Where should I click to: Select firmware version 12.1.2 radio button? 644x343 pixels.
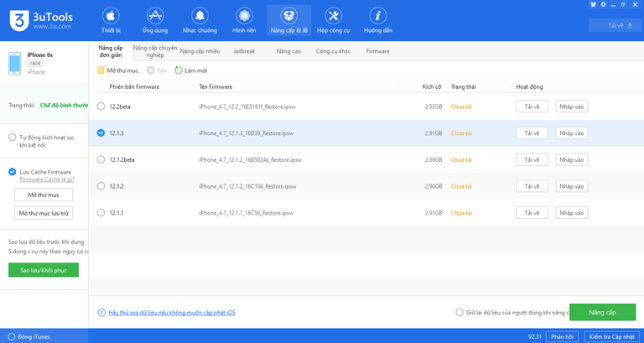coord(101,186)
